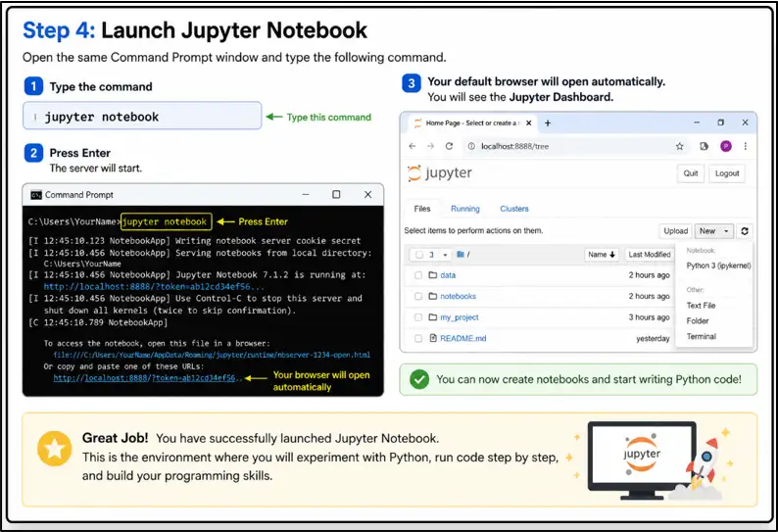
Task: Choose Text File from New menu
Action: 701,306
